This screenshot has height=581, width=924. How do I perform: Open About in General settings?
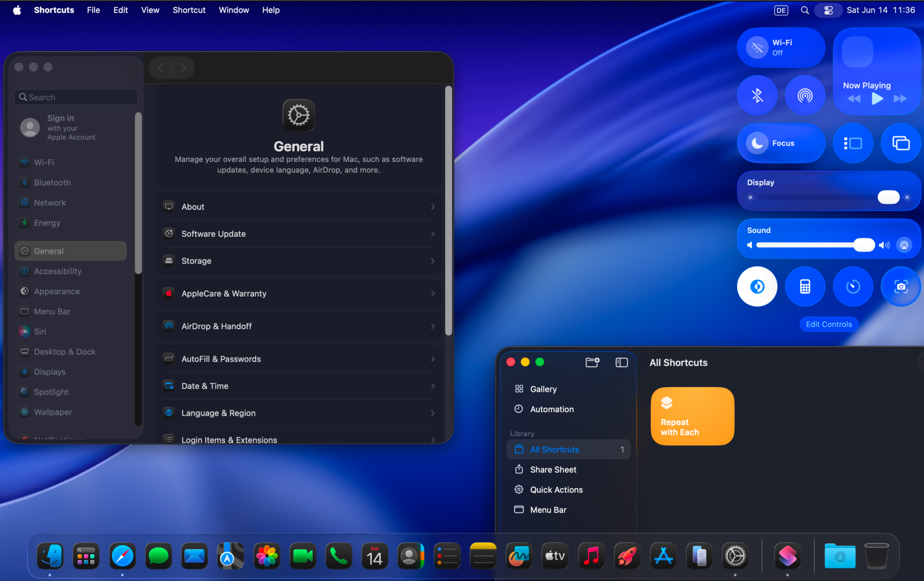point(298,207)
